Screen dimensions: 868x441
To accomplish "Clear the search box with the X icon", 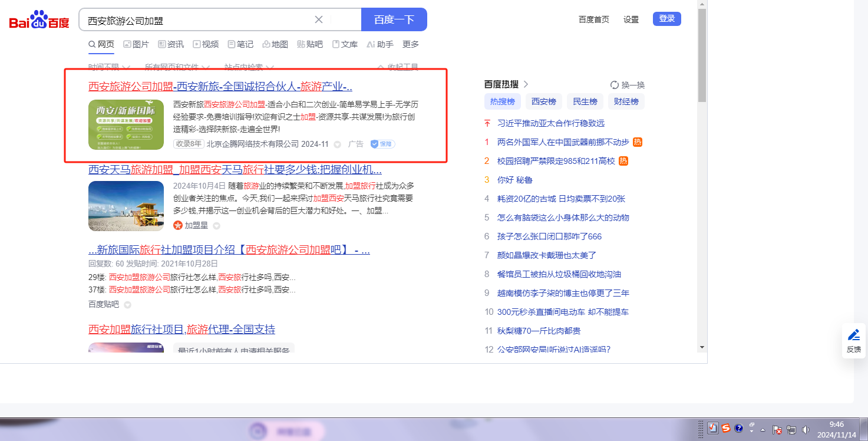I will pos(319,19).
